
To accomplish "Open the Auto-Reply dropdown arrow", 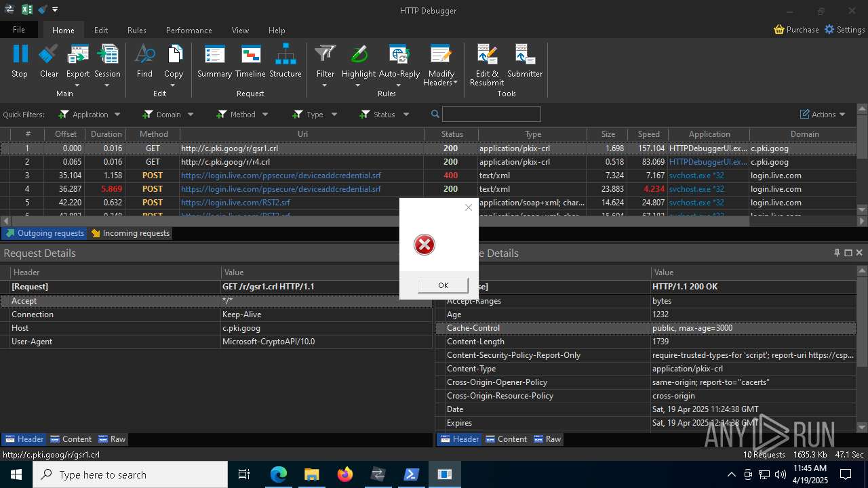I will 399,85.
